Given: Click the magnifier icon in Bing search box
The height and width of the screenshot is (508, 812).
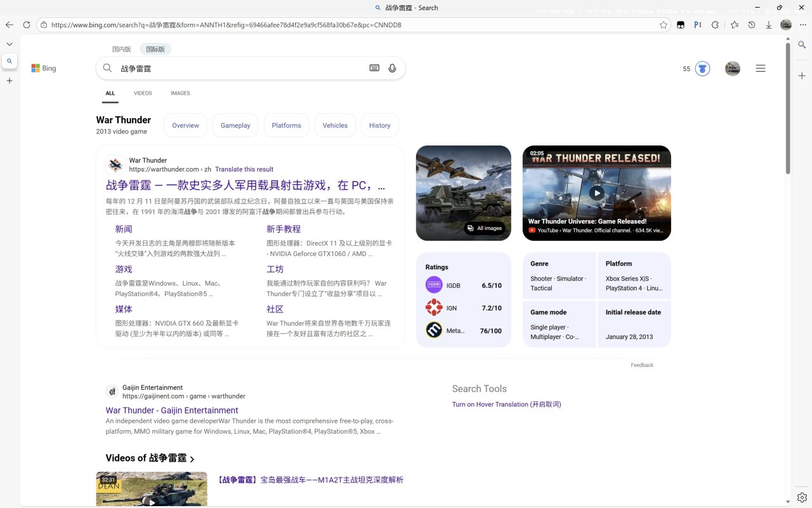Looking at the screenshot, I should 107,69.
